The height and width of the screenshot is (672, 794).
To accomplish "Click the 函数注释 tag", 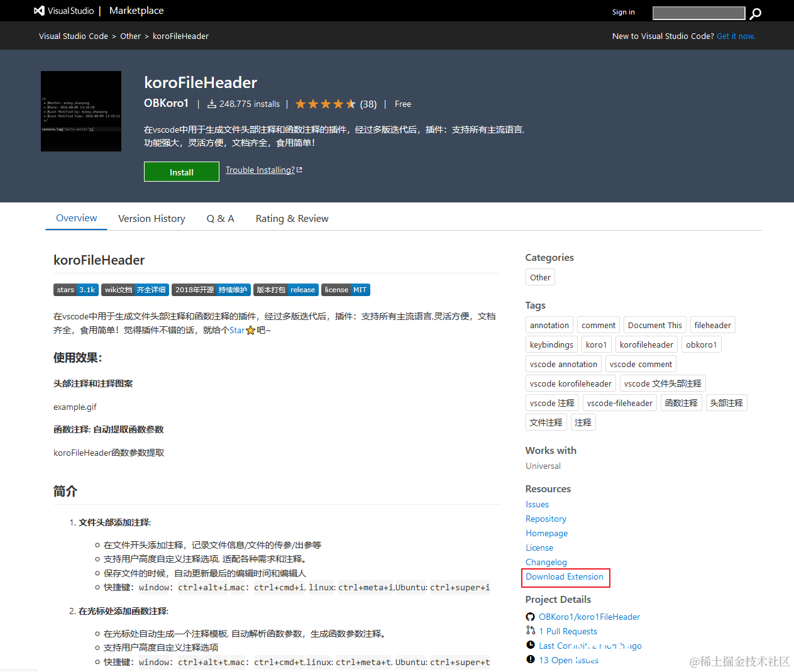I will tap(681, 403).
